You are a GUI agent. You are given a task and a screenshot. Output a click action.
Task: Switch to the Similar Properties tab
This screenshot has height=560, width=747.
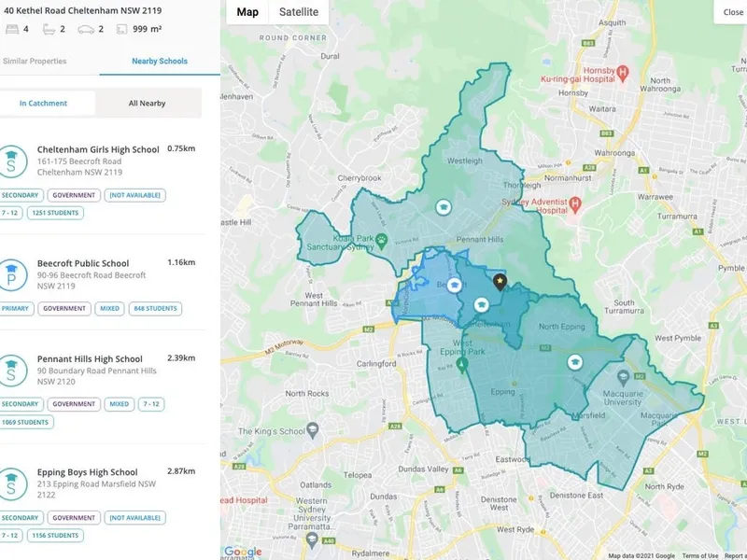tap(35, 61)
